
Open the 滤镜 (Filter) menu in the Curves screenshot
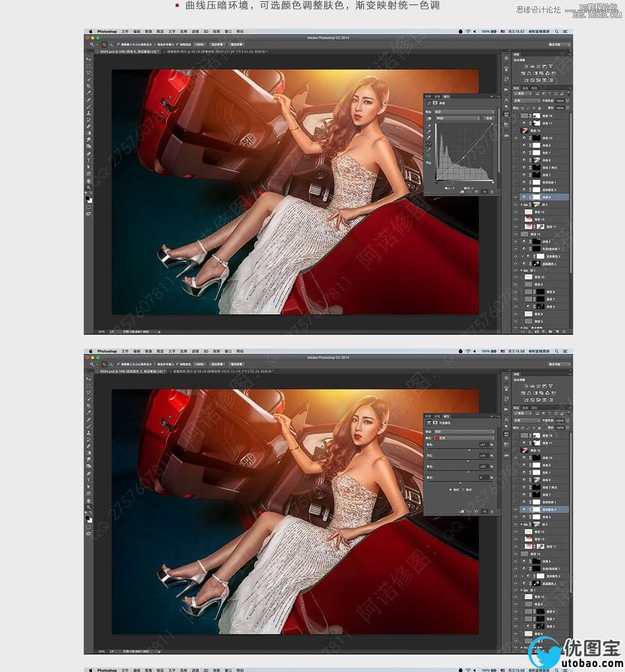[195, 31]
